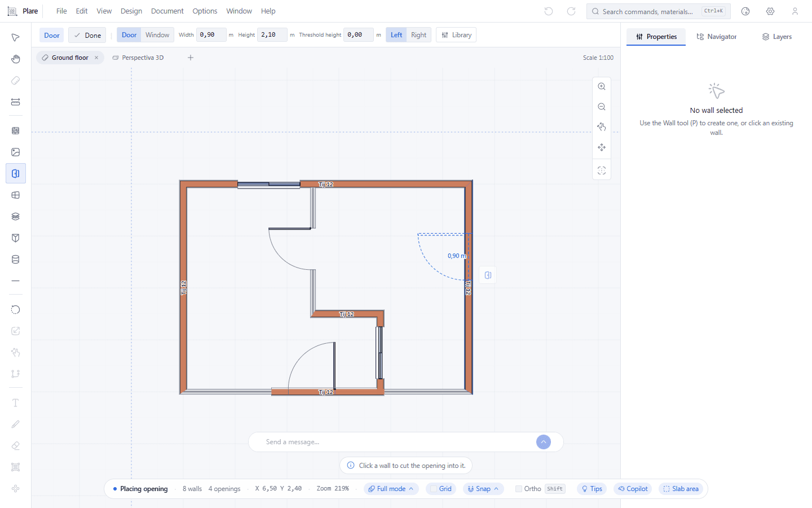Open the Copilot button
This screenshot has width=812, height=508.
click(633, 489)
